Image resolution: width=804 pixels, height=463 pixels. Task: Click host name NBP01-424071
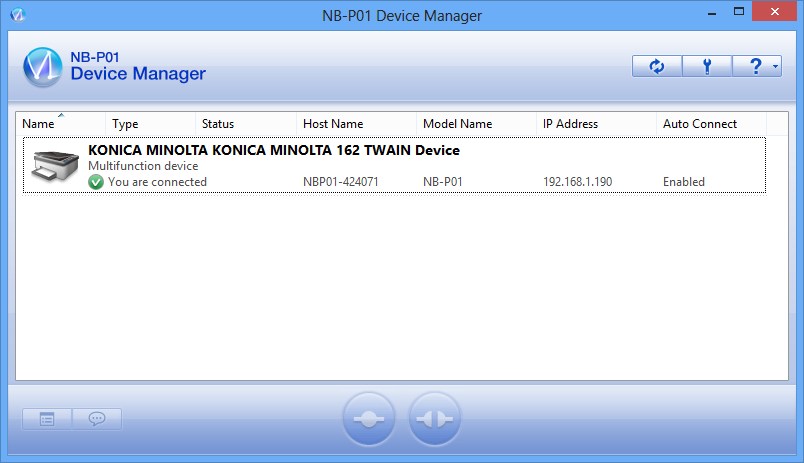(x=340, y=182)
